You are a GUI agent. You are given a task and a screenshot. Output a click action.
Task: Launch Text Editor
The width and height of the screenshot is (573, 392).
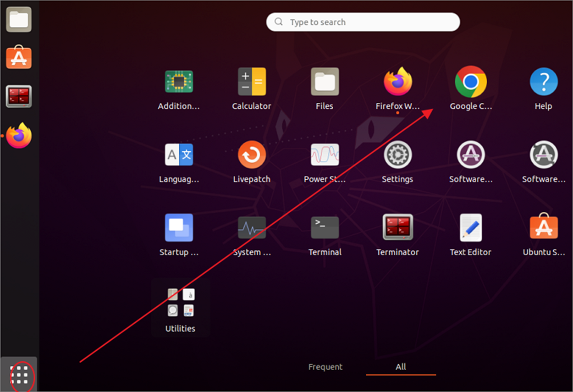click(471, 227)
